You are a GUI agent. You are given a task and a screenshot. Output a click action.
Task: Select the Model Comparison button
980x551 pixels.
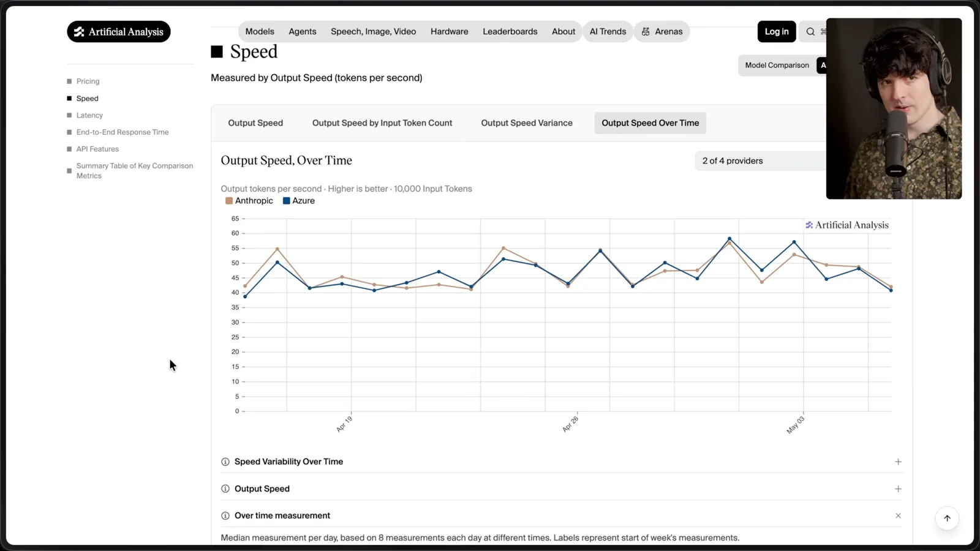(x=777, y=66)
